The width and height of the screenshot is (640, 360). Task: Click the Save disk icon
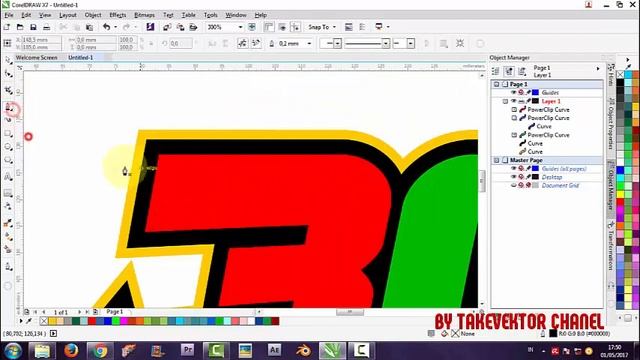33,27
